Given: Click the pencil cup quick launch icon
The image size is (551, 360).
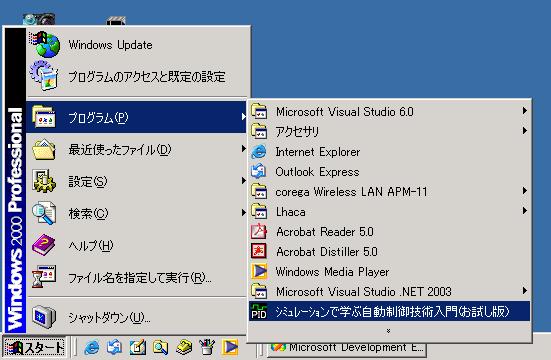Looking at the screenshot, I should [x=207, y=347].
